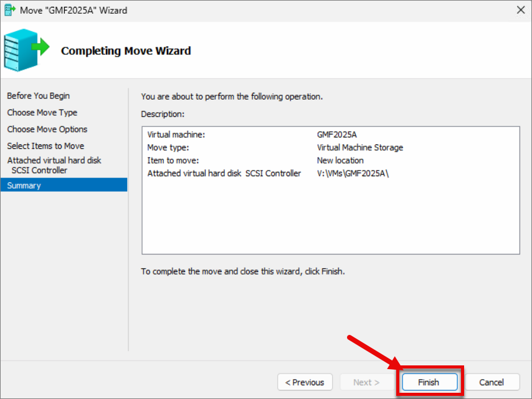Screen dimensions: 532x399
Task: Select the Select Items to Move step
Action: [x=45, y=146]
